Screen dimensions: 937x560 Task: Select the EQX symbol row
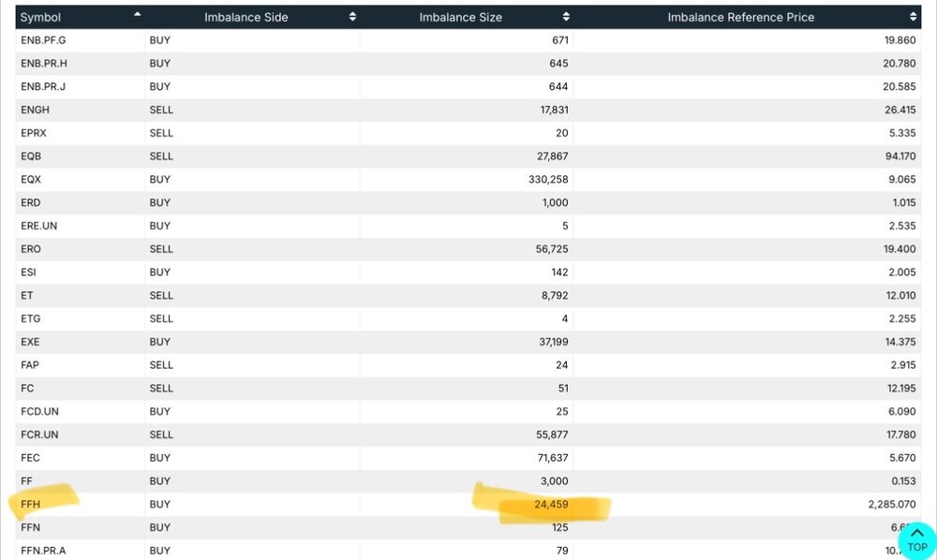[x=468, y=179]
